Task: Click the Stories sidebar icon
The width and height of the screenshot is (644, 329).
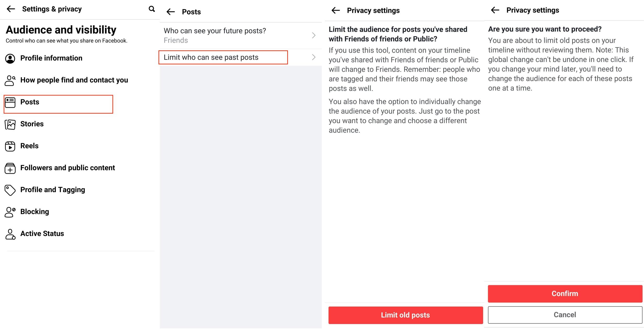Action: [x=10, y=123]
